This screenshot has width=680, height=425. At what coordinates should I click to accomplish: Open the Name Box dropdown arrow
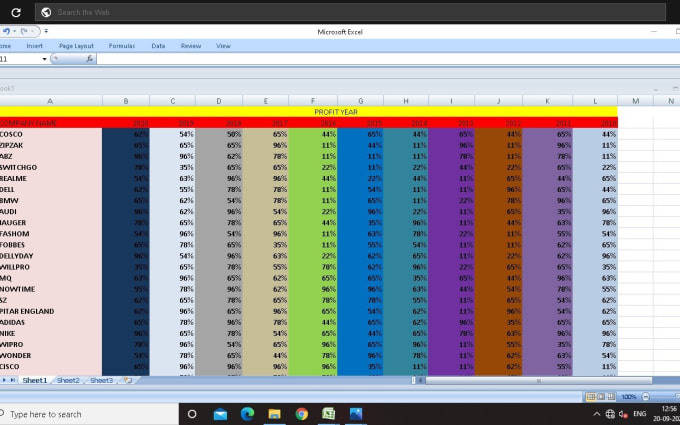pos(44,59)
